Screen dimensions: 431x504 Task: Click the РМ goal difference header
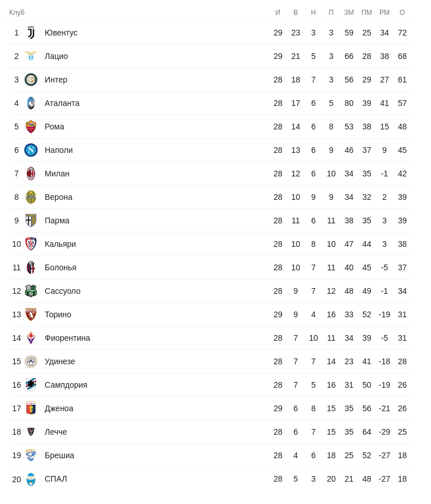point(385,13)
